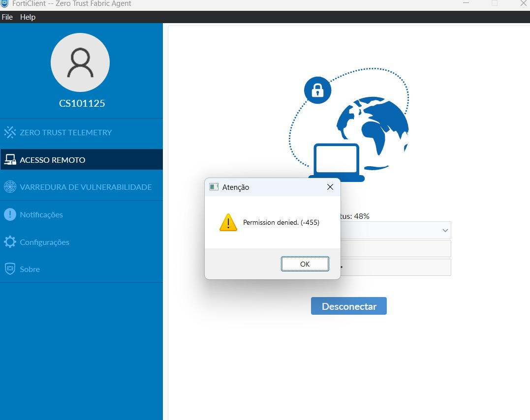
Task: Click the status 48% text
Action: (x=355, y=216)
